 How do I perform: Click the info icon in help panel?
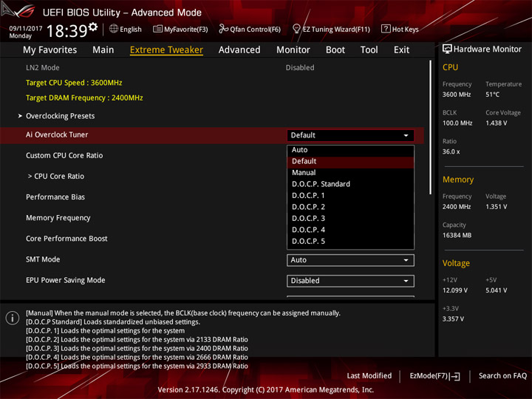[13, 318]
